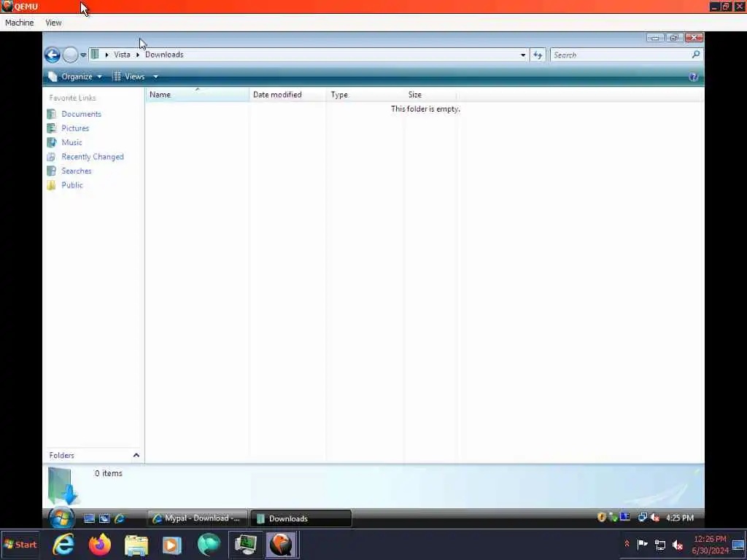
Task: Expand host tray hidden icons chevron
Action: [627, 544]
